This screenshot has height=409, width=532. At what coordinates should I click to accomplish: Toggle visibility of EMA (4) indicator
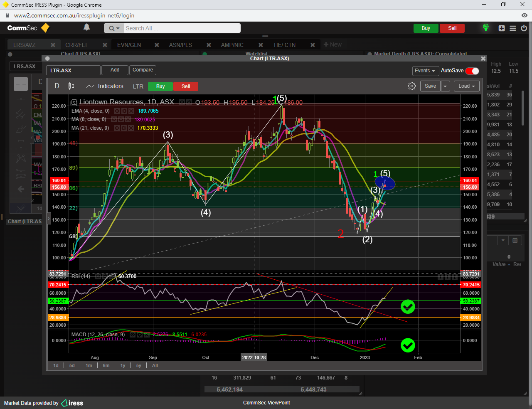pyautogui.click(x=117, y=111)
